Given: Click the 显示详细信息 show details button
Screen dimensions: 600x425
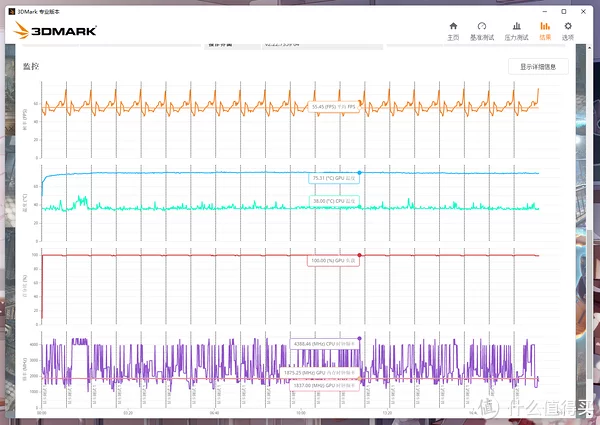Looking at the screenshot, I should pyautogui.click(x=538, y=67).
